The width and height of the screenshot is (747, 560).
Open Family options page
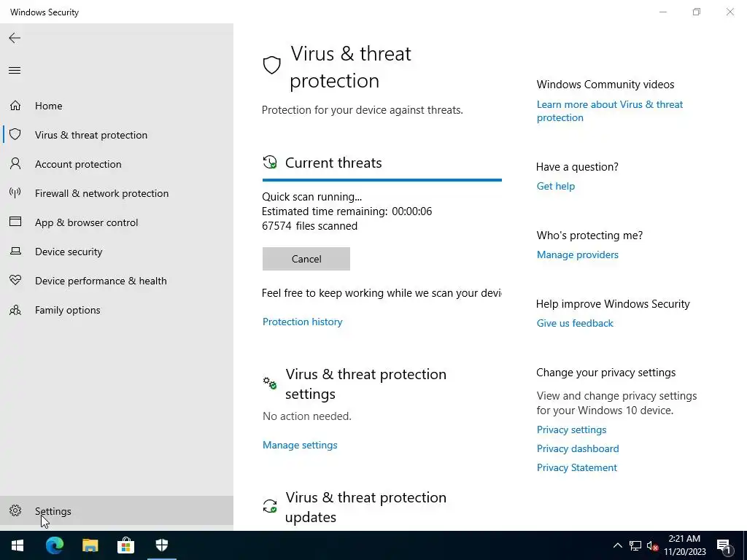(x=117, y=310)
